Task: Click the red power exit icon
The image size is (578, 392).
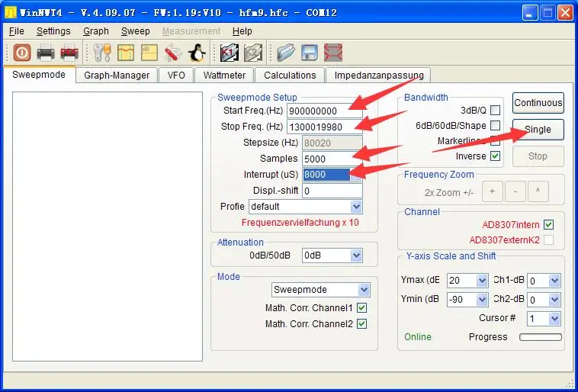Action: click(x=22, y=53)
